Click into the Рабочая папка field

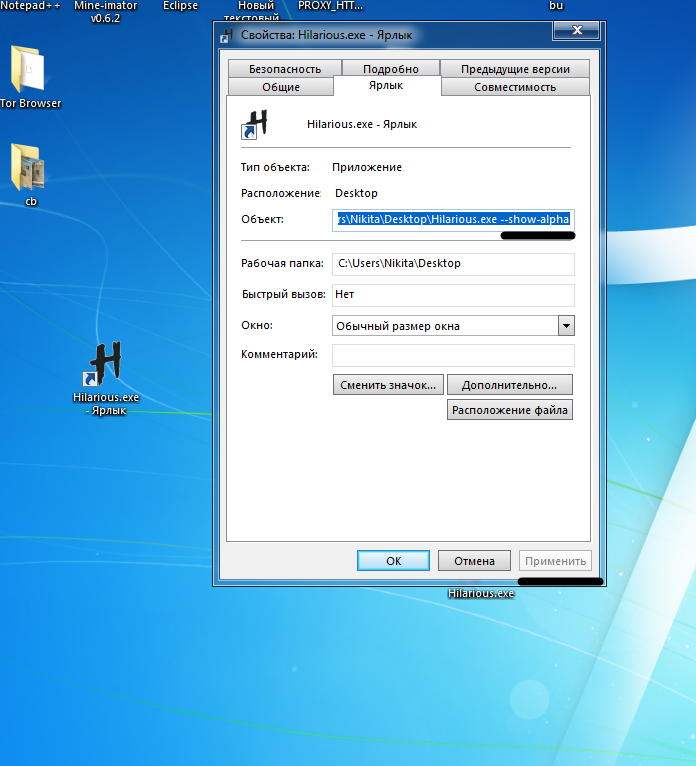click(x=453, y=264)
